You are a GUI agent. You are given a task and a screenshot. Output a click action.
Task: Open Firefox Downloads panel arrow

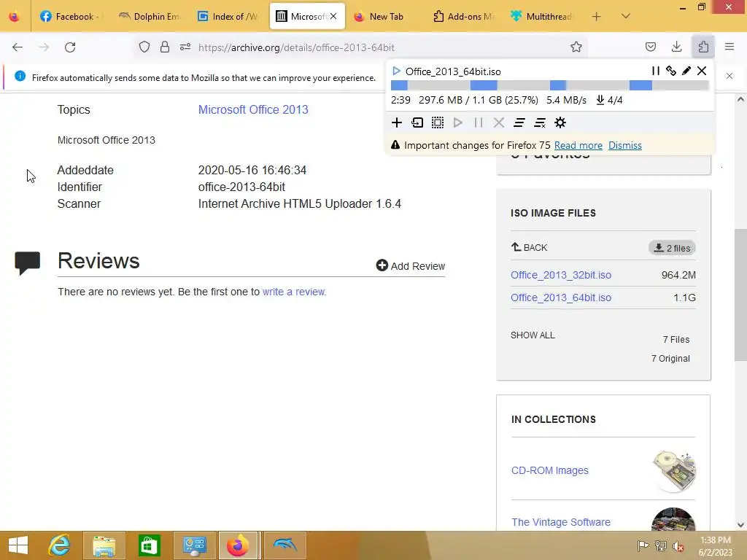click(x=676, y=47)
